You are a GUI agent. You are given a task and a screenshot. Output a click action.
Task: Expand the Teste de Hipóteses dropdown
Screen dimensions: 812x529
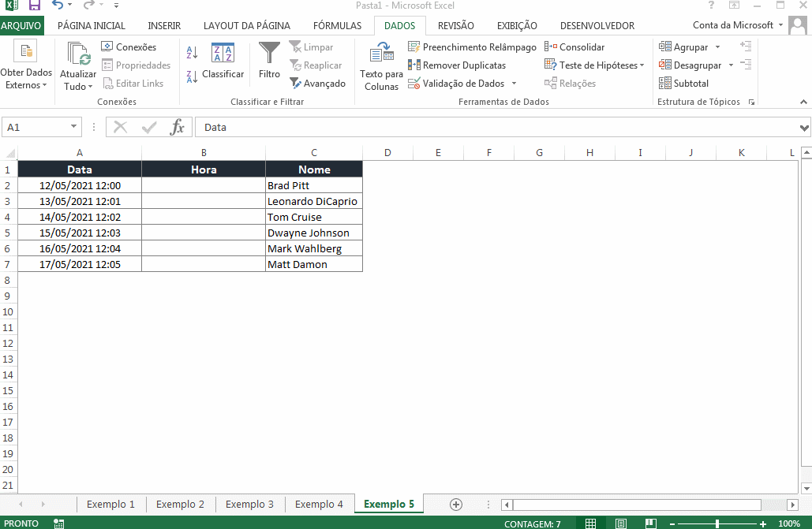pyautogui.click(x=642, y=65)
